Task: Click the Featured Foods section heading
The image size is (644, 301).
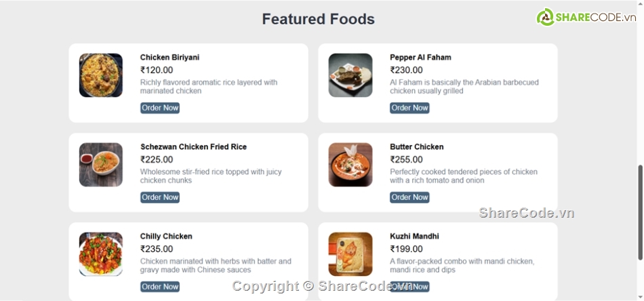Action: 319,19
